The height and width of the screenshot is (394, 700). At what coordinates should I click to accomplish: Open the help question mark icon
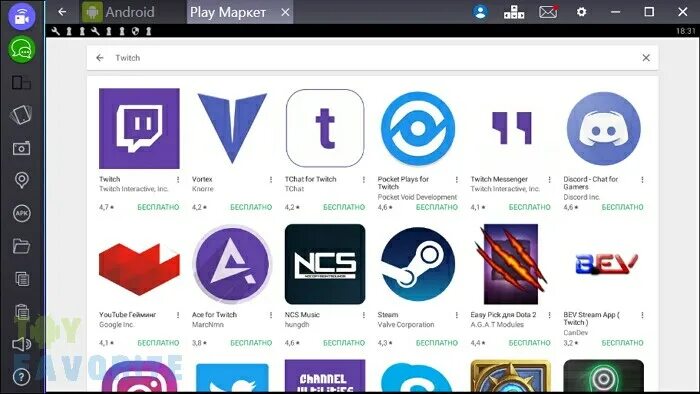pyautogui.click(x=21, y=377)
